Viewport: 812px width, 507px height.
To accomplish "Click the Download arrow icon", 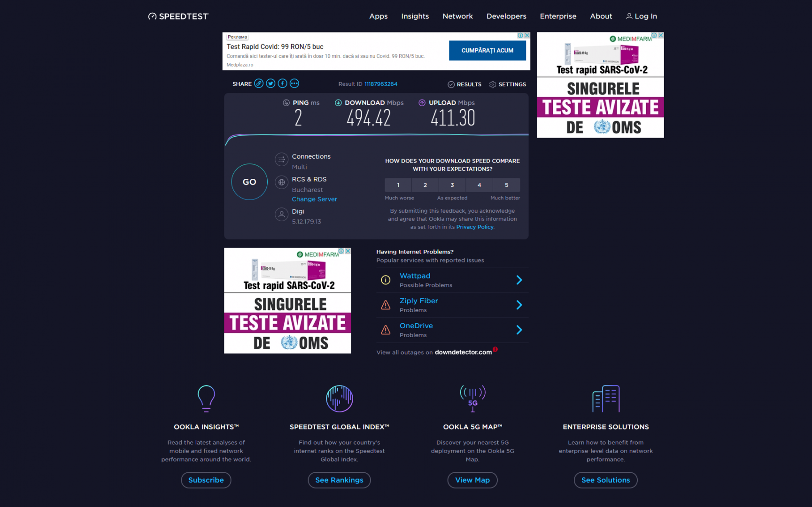I will 338,103.
